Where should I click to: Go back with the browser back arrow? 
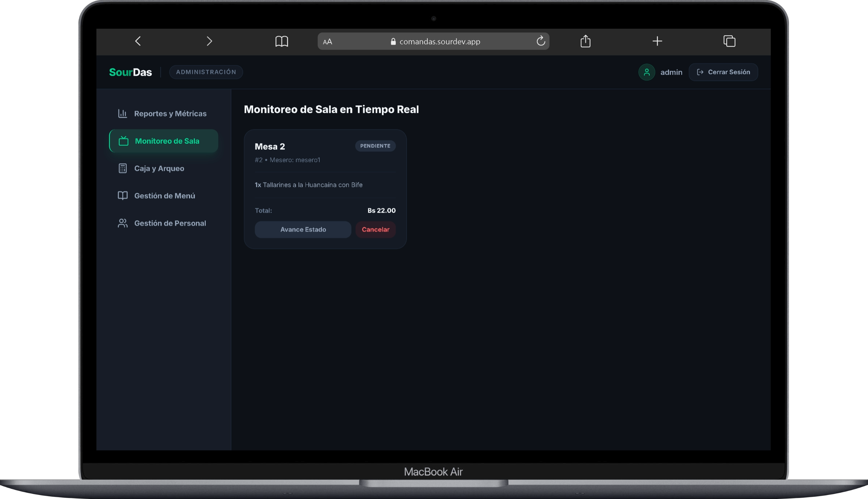point(138,41)
